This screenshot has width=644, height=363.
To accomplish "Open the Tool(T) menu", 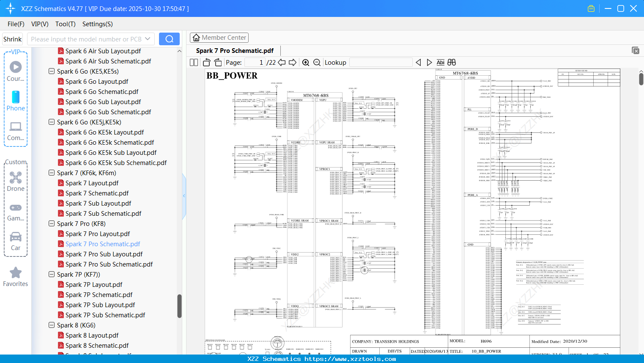I will 65,24.
